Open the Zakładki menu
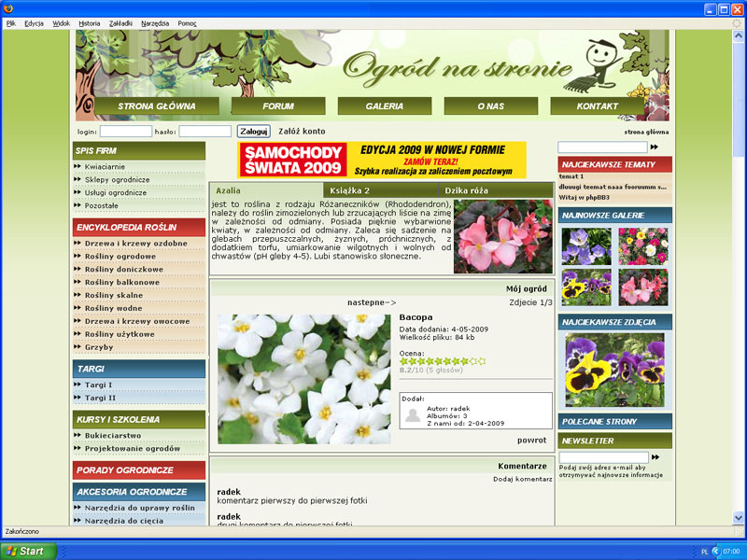Image resolution: width=747 pixels, height=560 pixels. [120, 23]
